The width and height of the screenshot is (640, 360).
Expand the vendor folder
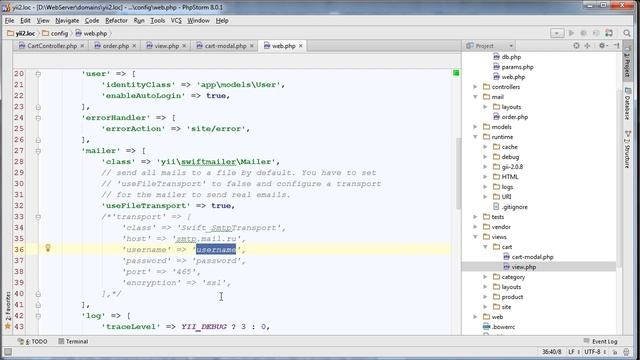click(475, 227)
